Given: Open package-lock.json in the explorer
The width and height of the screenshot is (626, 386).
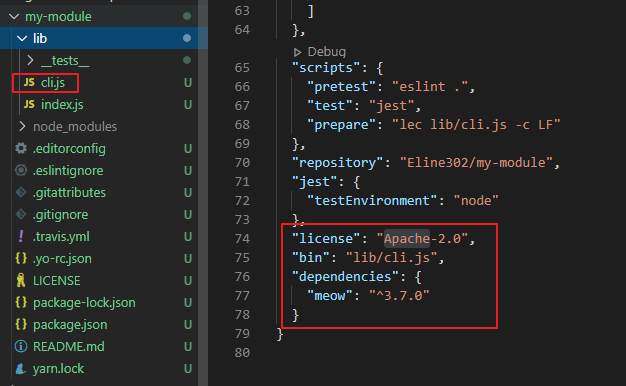Looking at the screenshot, I should 84,303.
